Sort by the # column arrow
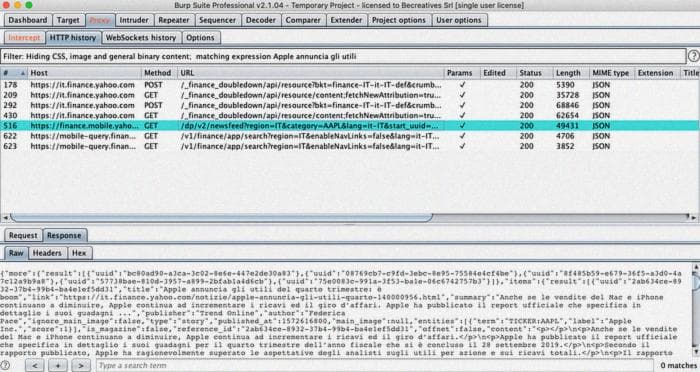 (22, 73)
